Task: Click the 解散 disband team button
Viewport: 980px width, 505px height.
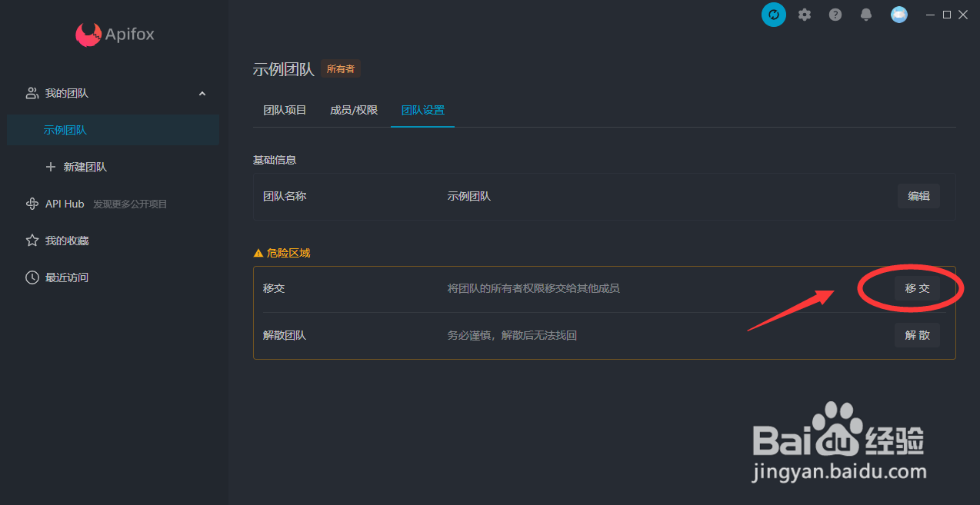Action: (x=917, y=335)
